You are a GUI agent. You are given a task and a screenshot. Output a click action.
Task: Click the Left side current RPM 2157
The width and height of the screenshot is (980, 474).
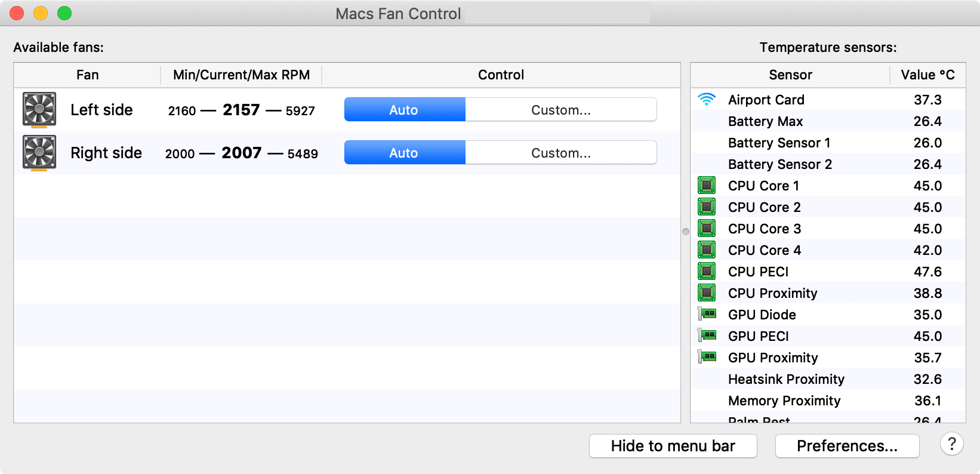(241, 110)
